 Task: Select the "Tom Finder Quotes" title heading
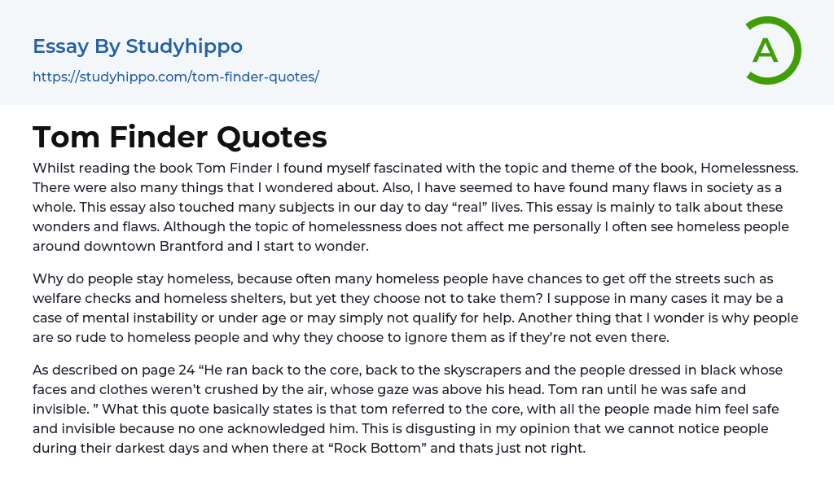(x=180, y=137)
